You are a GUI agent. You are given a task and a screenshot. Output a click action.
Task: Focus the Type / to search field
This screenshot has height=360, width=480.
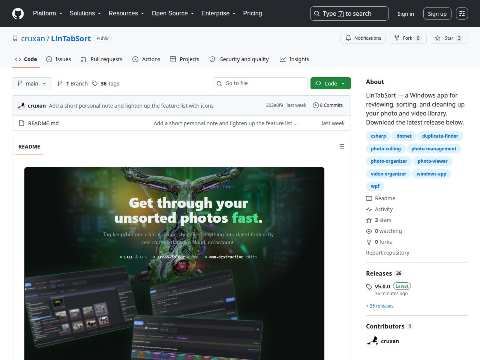pyautogui.click(x=349, y=14)
